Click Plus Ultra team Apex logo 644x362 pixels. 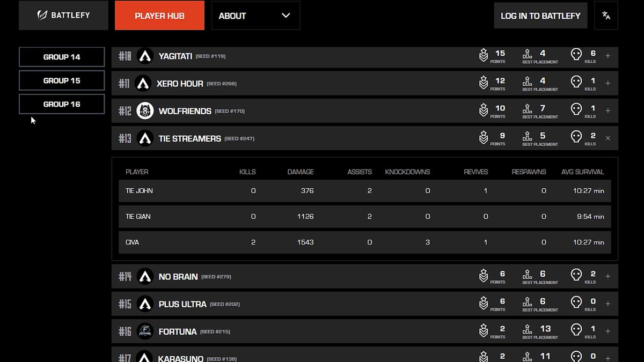[145, 304]
